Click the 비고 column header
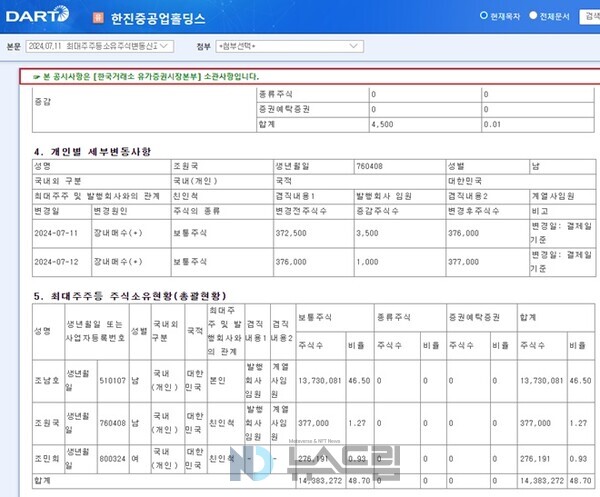Viewport: 600px width, 497px height. pyautogui.click(x=540, y=211)
